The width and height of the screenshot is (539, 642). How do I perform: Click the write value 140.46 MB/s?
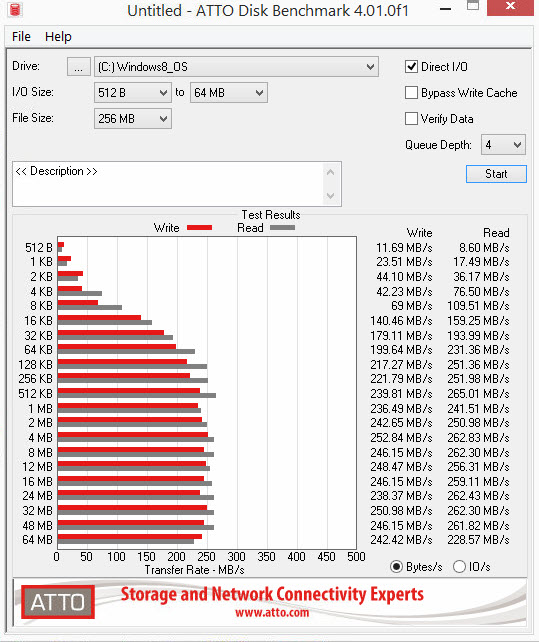click(401, 321)
